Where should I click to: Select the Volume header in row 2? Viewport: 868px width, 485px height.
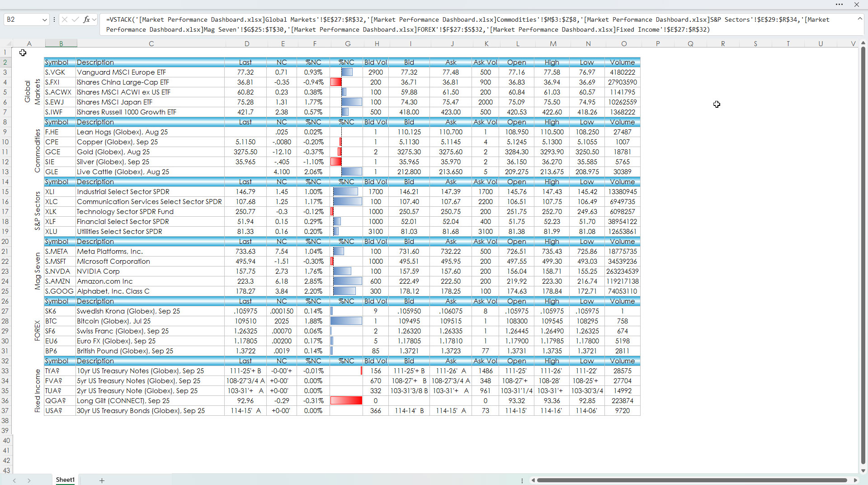pyautogui.click(x=623, y=62)
